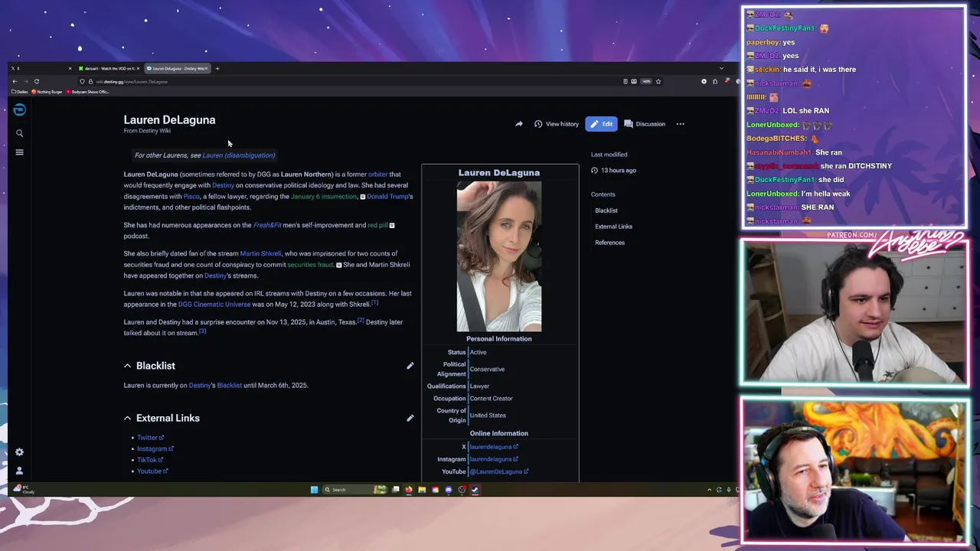
Task: Reload the page with the refresh icon
Action: click(37, 81)
